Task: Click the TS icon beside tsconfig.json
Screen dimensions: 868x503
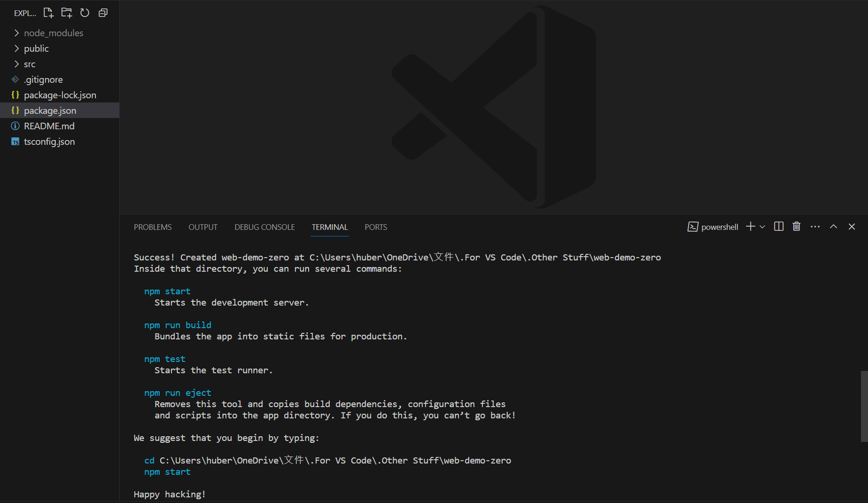Action: pos(15,141)
